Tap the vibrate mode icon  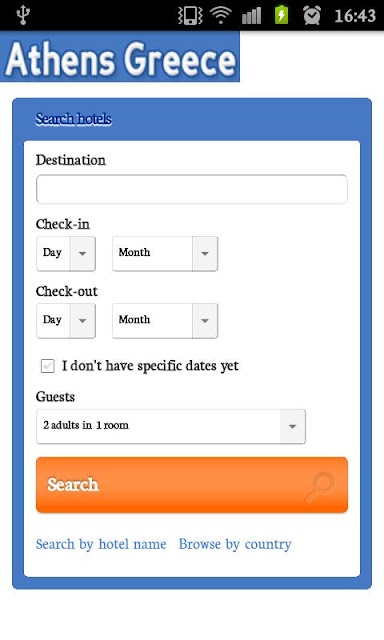[x=190, y=16]
